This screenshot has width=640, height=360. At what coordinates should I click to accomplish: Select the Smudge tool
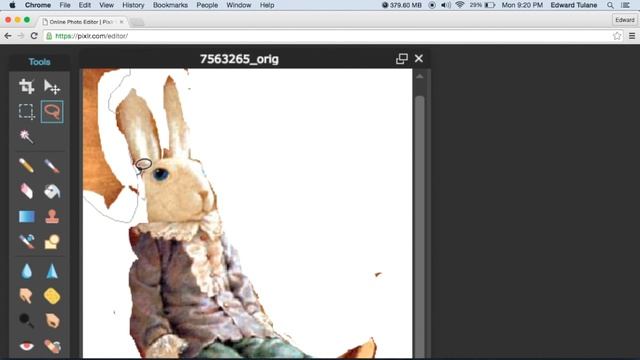click(x=27, y=296)
